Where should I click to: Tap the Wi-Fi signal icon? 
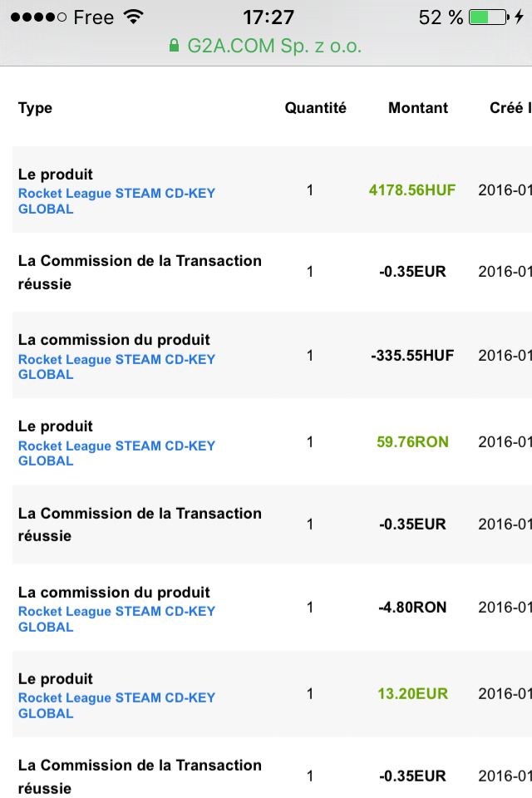[132, 17]
